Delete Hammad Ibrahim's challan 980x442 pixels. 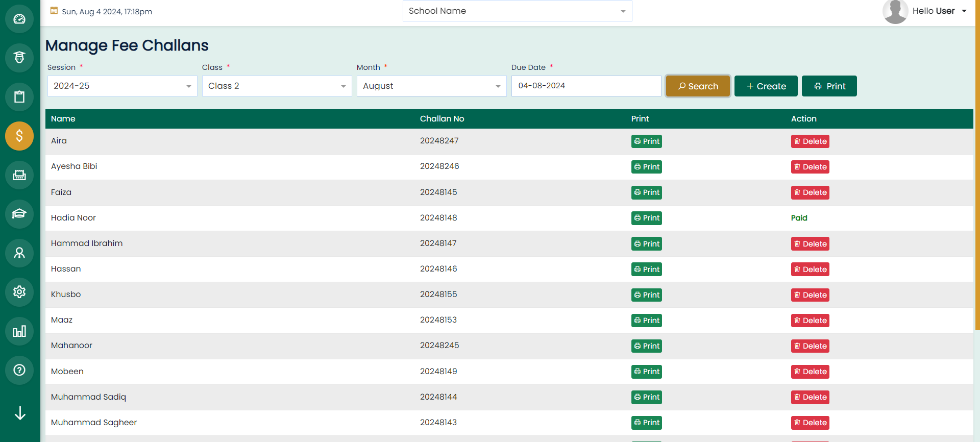click(x=810, y=244)
